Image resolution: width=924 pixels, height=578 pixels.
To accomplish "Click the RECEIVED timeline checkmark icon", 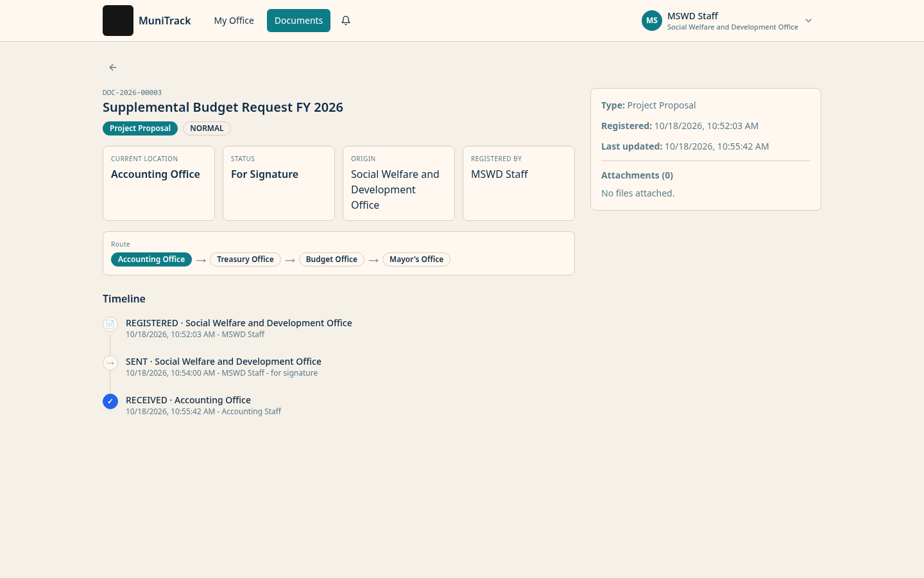I will click(x=110, y=401).
